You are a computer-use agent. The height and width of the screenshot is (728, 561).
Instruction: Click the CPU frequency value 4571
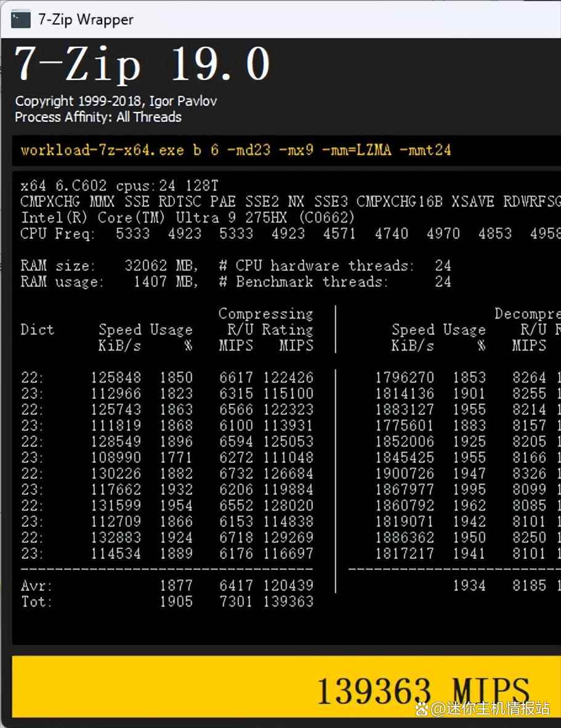pos(340,233)
